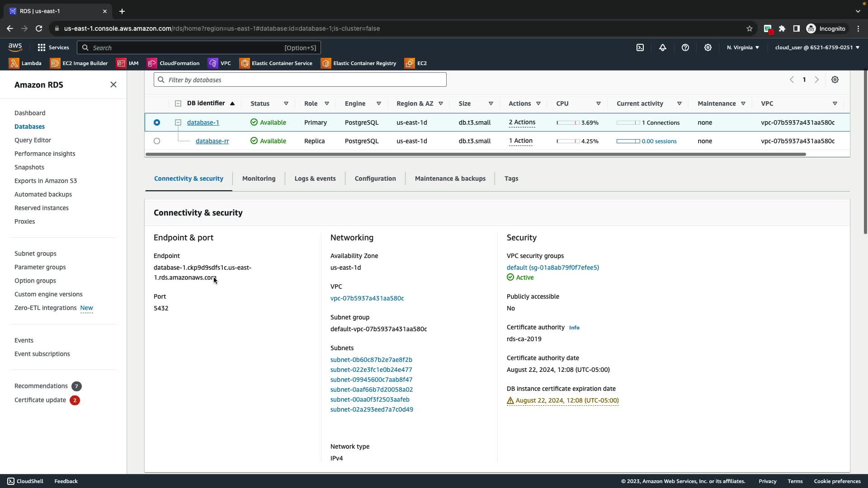Open table preferences gear icon

(835, 80)
